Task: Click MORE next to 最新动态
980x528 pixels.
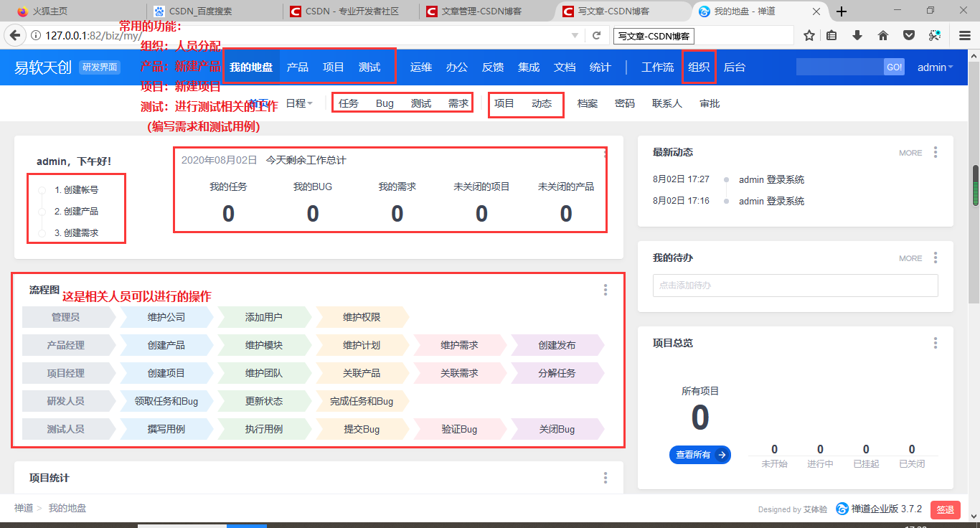Action: pos(910,152)
